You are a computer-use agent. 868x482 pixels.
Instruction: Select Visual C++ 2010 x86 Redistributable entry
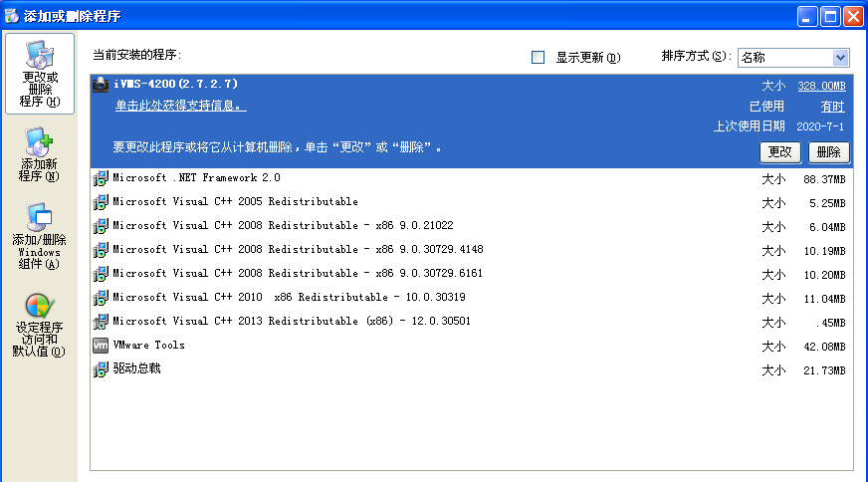pyautogui.click(x=472, y=298)
